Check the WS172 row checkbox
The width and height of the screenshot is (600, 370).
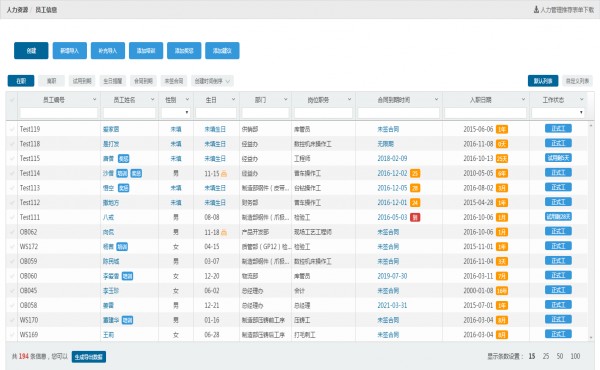[12, 247]
